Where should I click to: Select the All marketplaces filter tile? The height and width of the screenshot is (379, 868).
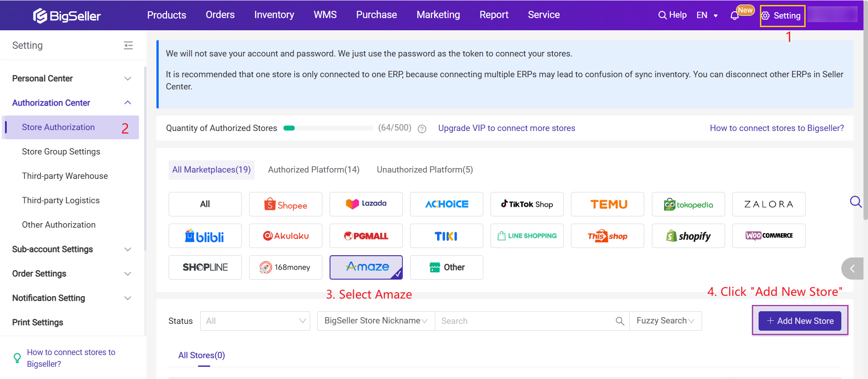click(x=205, y=204)
